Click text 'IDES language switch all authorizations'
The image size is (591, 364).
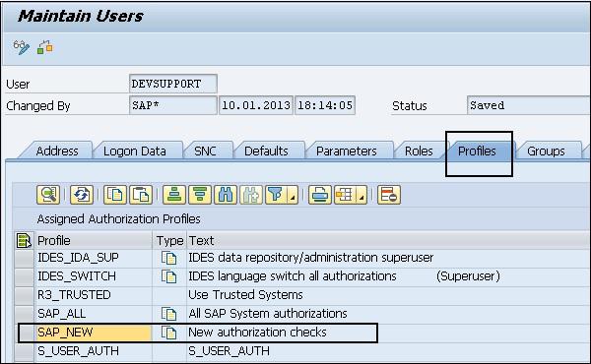[293, 276]
